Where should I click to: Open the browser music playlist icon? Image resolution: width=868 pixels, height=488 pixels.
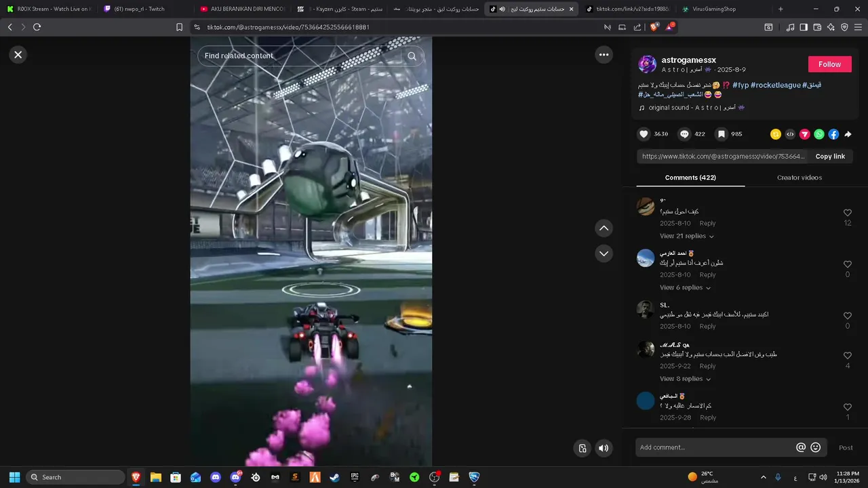[790, 27]
